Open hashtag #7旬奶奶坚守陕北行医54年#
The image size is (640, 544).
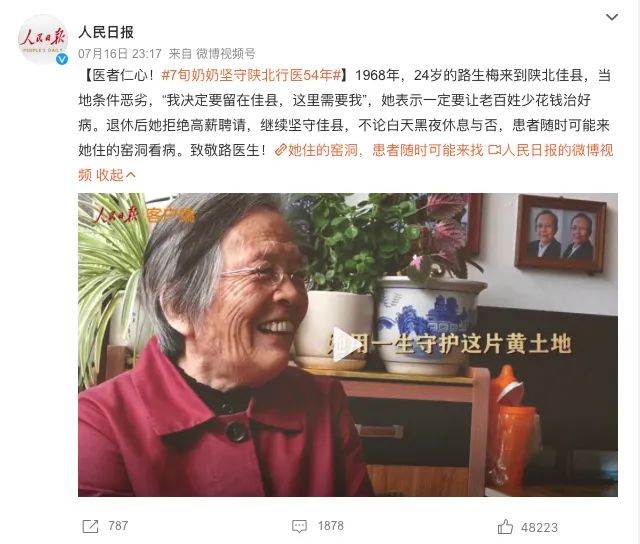click(x=251, y=75)
